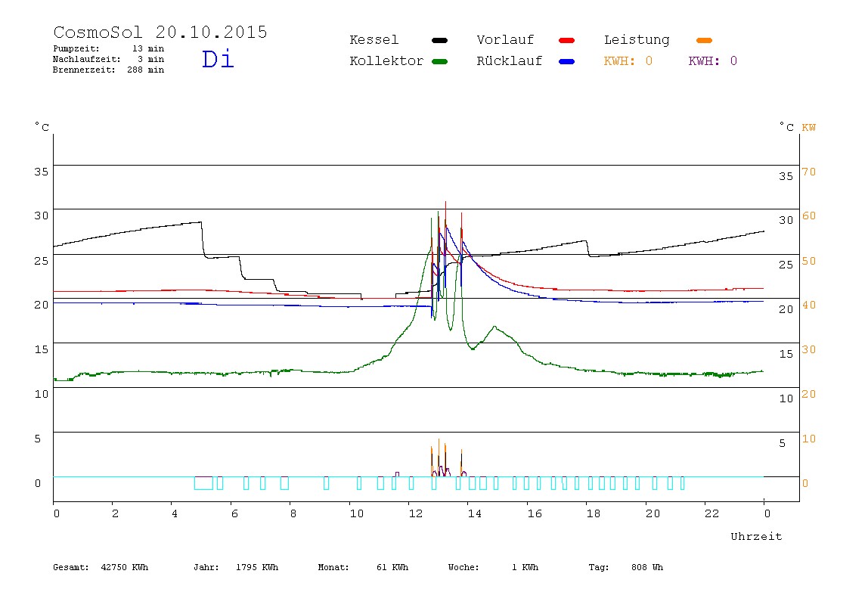This screenshot has height=614, width=868.
Task: Click the x-axis hour tick '18'
Action: click(x=594, y=513)
